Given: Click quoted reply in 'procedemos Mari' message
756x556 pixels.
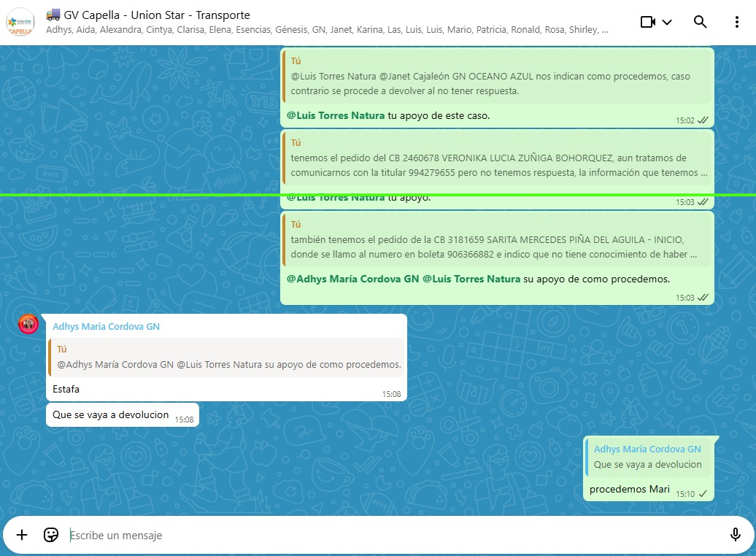Looking at the screenshot, I should coord(648,457).
